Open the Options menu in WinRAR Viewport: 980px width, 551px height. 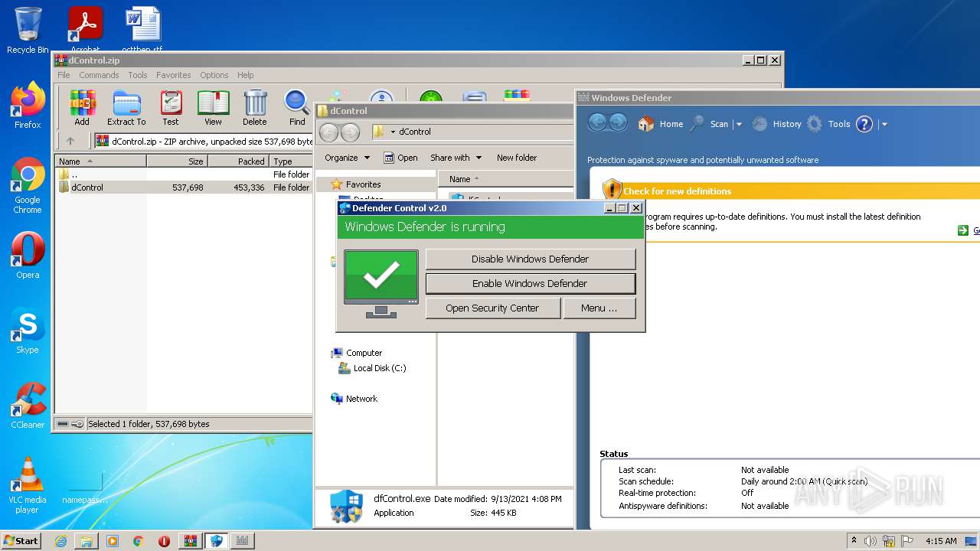tap(214, 75)
